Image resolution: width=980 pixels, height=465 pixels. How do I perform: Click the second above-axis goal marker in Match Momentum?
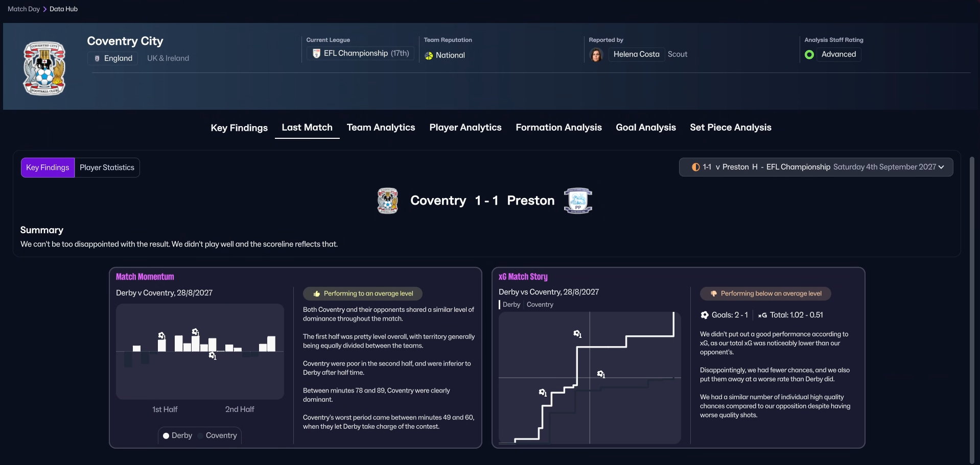(195, 332)
